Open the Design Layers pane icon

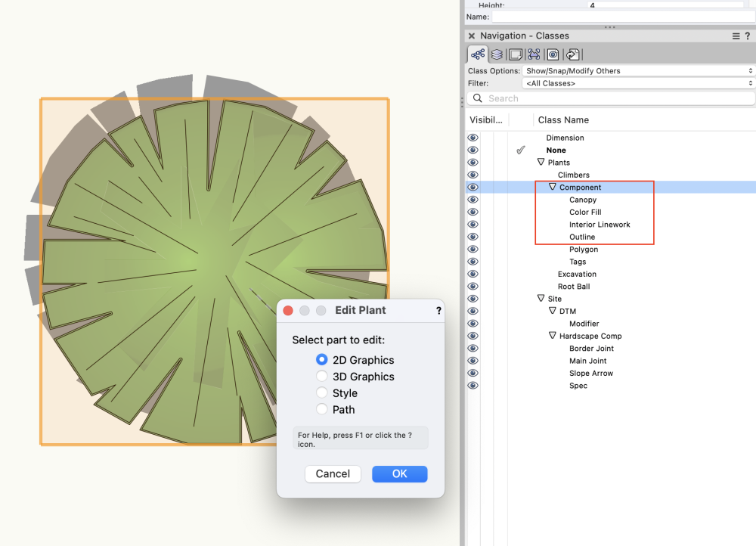pyautogui.click(x=496, y=54)
